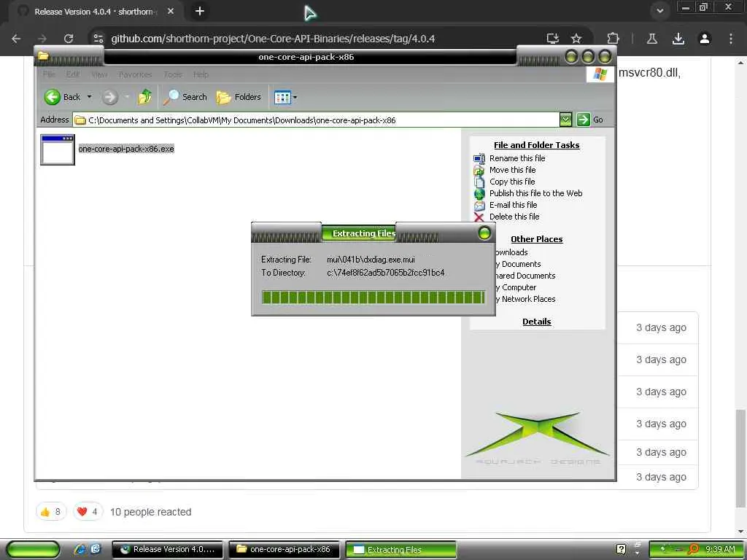Viewport: 747px width, 560px height.
Task: Click the browser back arrow
Action: coord(16,39)
